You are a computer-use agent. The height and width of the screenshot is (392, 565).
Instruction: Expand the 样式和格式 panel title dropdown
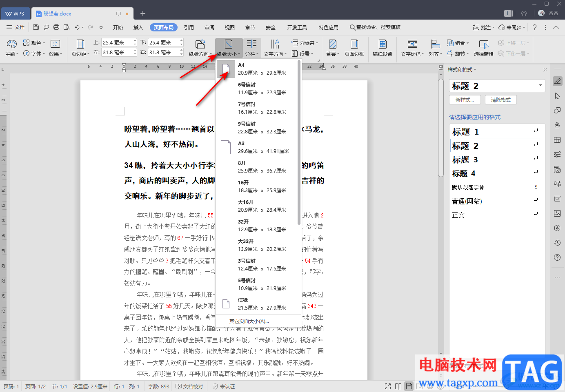(462, 70)
